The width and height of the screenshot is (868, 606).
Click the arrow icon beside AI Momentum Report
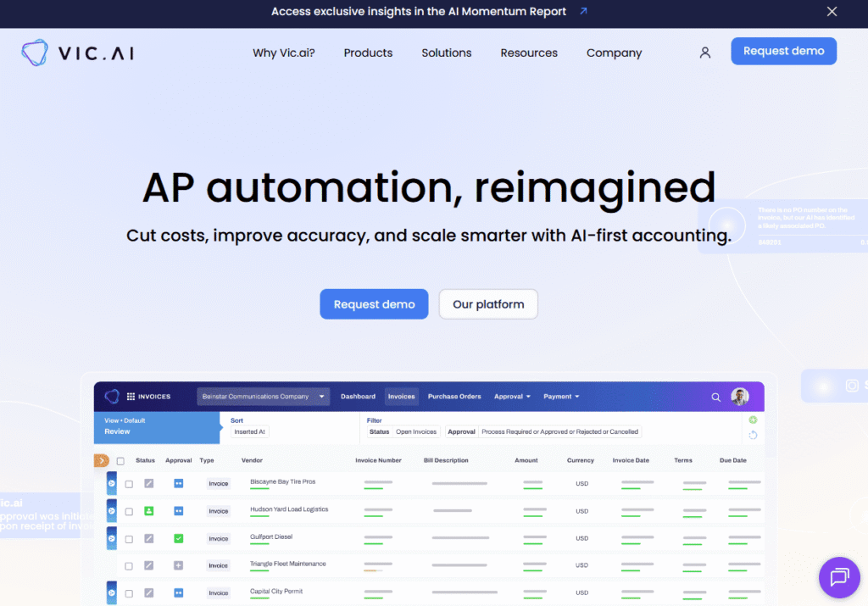coord(583,11)
